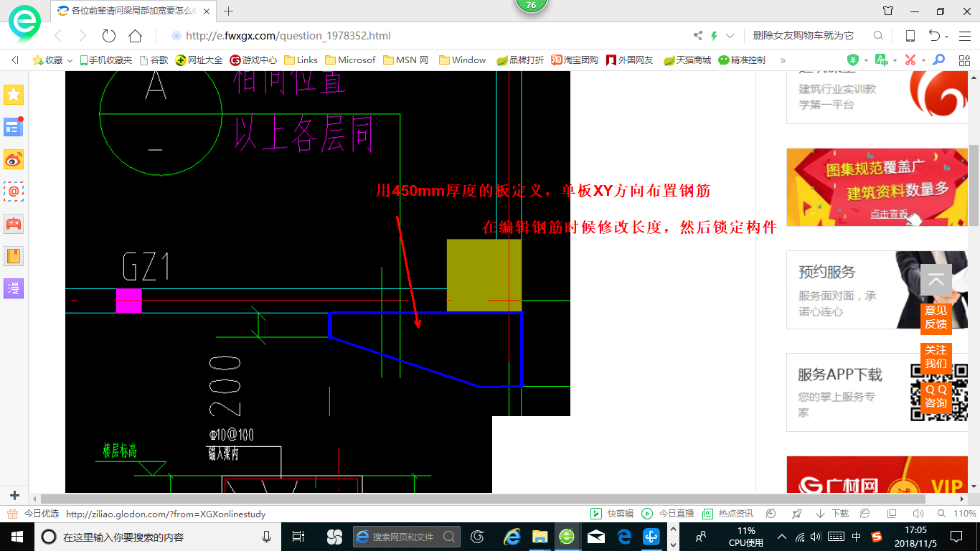
Task: Open the email @ sidebar icon
Action: tap(14, 192)
